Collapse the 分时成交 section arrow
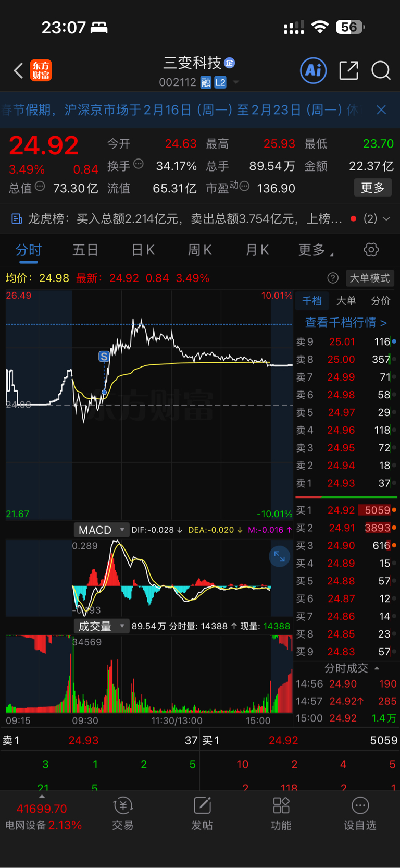Viewport: 400px width, 868px height. tap(377, 668)
